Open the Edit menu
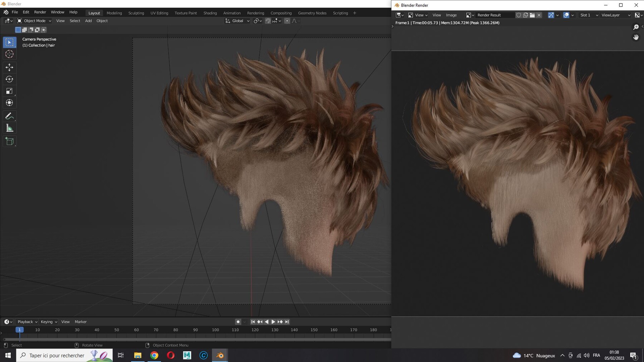644x362 pixels. point(26,12)
